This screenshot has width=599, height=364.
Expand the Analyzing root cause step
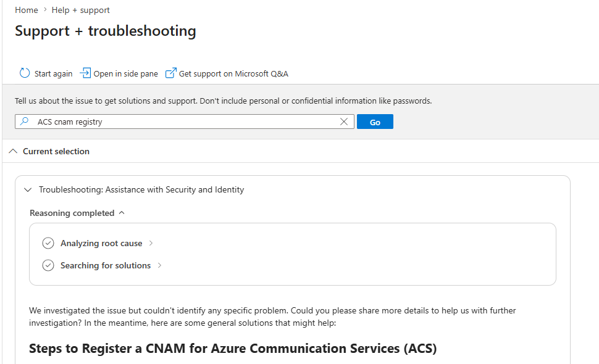151,243
